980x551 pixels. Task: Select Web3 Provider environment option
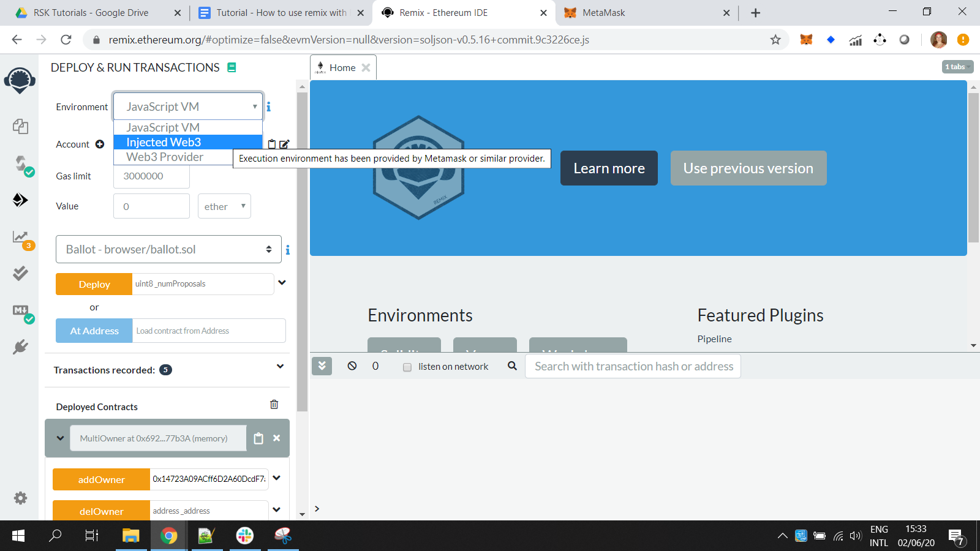173,157
